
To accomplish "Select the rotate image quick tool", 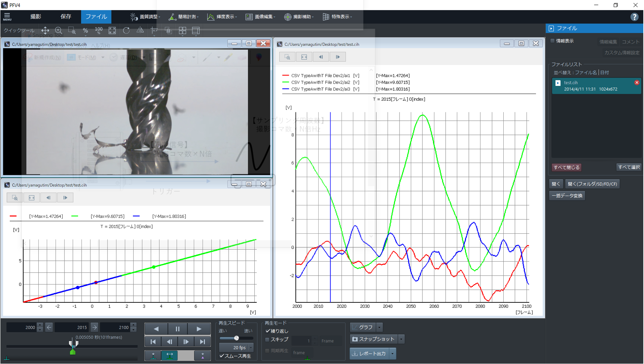I will click(126, 31).
